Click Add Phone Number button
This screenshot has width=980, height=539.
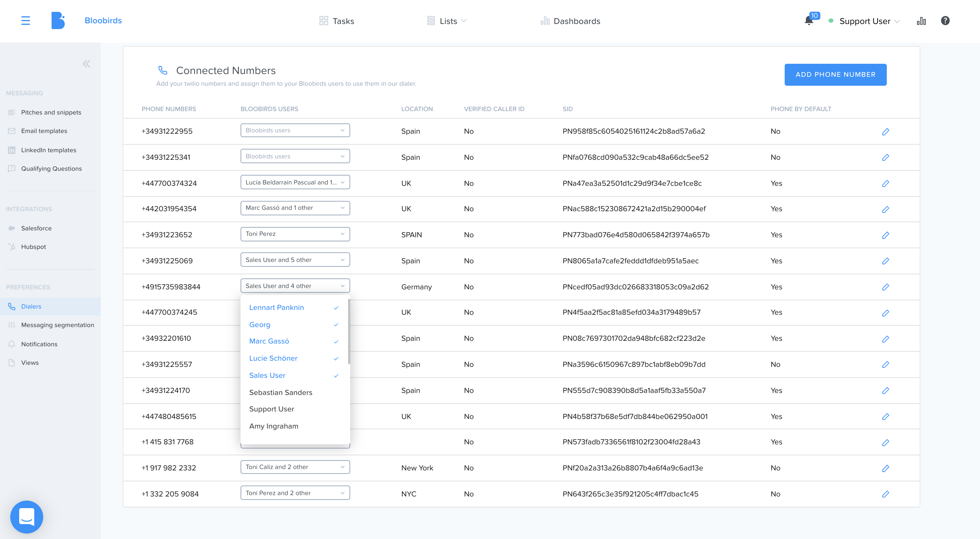tap(835, 75)
